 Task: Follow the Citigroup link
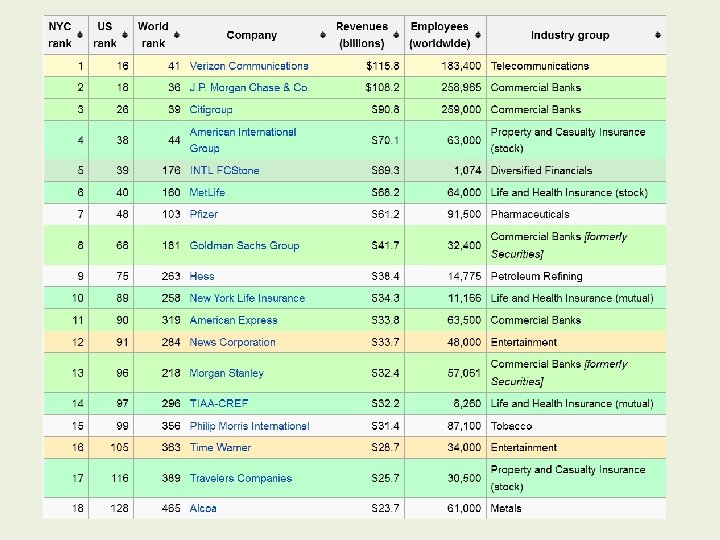click(211, 110)
